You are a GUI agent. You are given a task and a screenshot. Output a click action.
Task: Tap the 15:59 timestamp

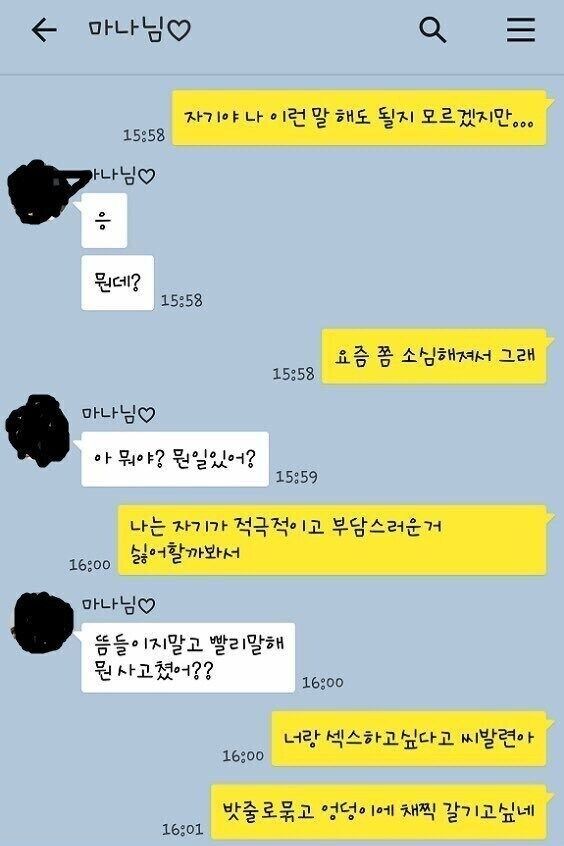click(x=296, y=477)
